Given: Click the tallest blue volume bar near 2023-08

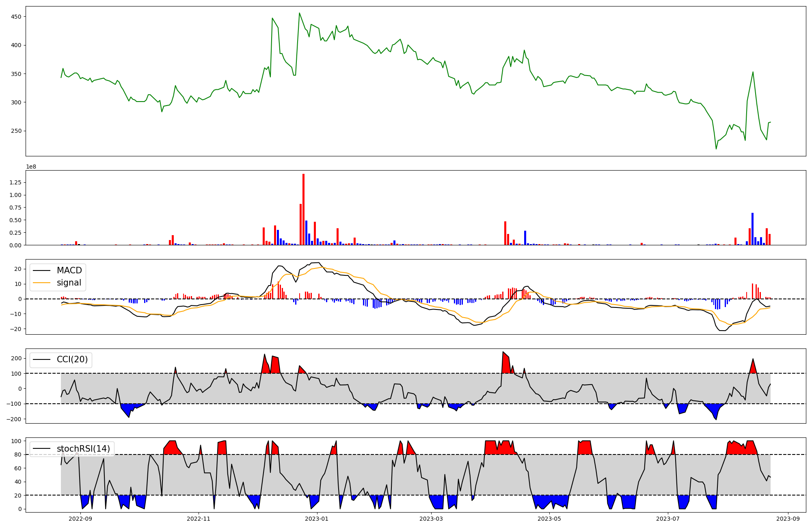Looking at the screenshot, I should coord(752,229).
